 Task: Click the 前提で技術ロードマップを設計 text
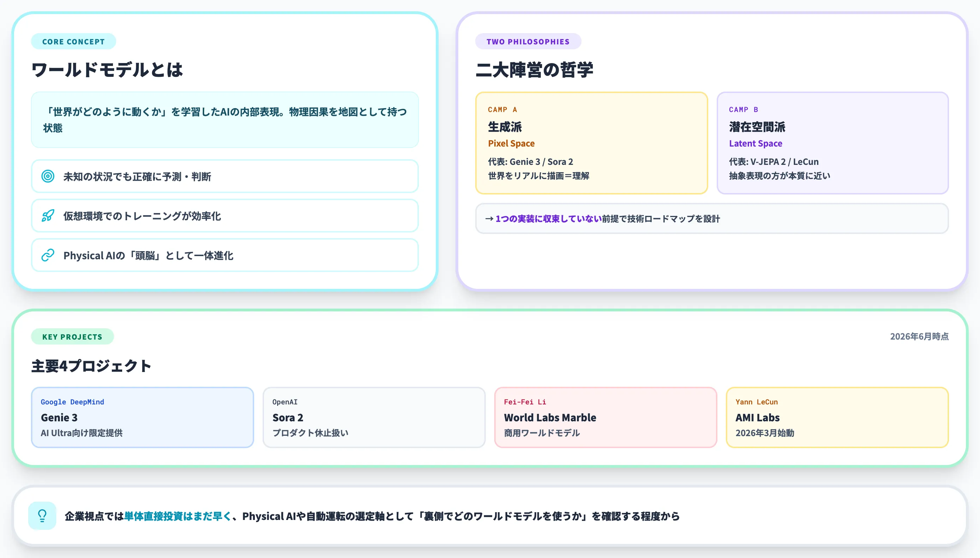661,219
